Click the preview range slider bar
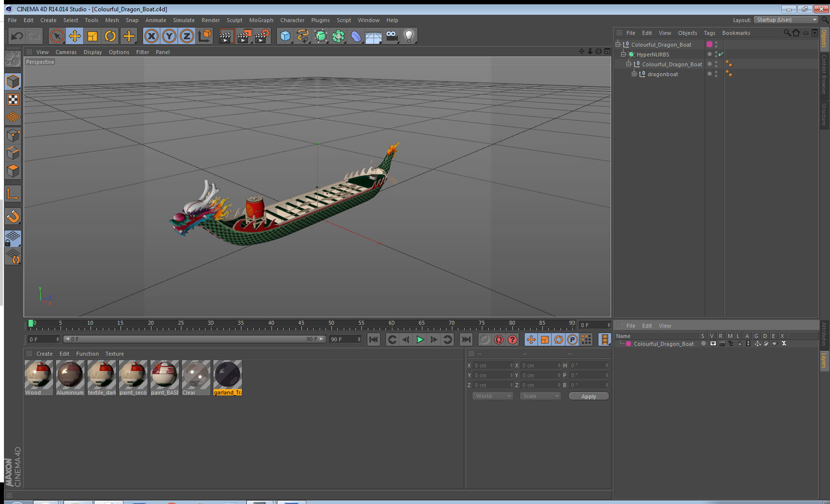830x504 pixels. pyautogui.click(x=194, y=339)
